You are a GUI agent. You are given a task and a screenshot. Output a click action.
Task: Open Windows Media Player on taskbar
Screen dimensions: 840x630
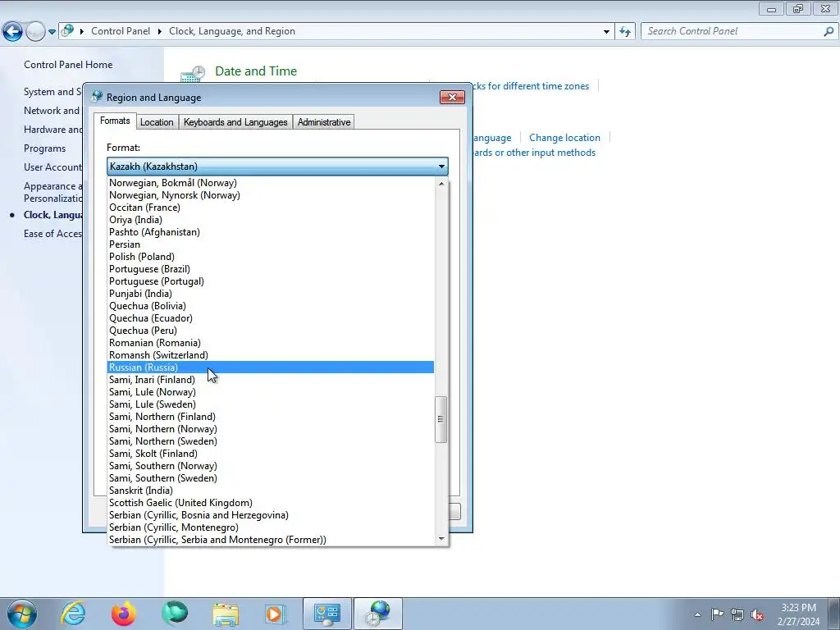pyautogui.click(x=276, y=614)
